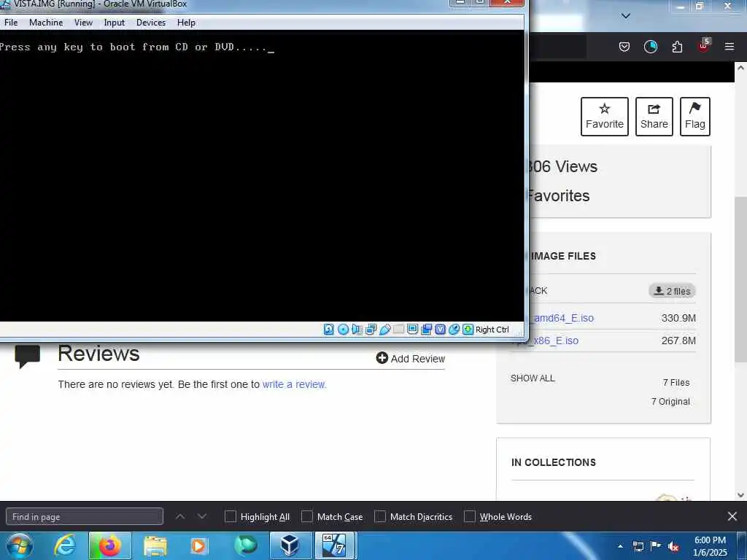Click the mouse integration icon in VirtualBox status bar
747x560 pixels.
click(454, 330)
